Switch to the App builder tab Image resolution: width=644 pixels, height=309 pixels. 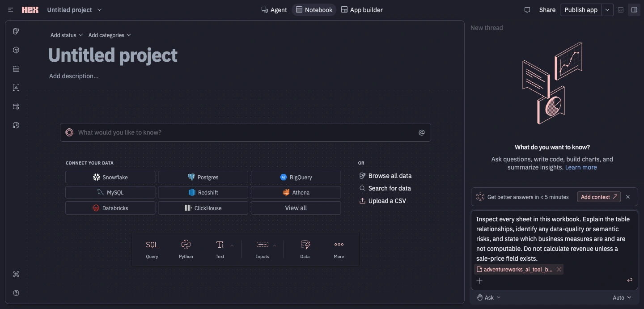(x=362, y=10)
